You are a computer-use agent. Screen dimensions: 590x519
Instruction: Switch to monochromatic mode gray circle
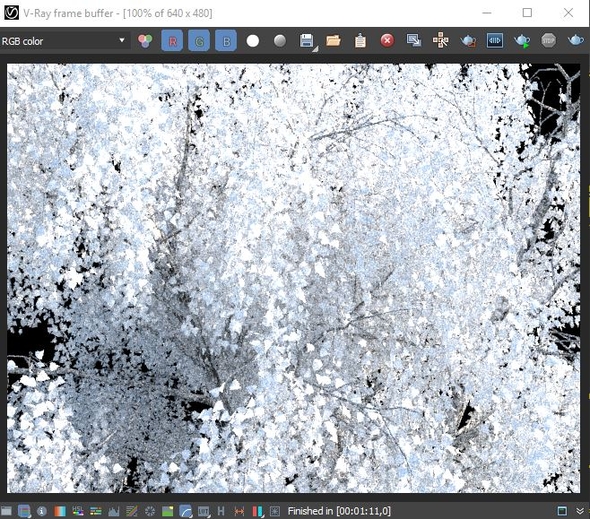[280, 41]
